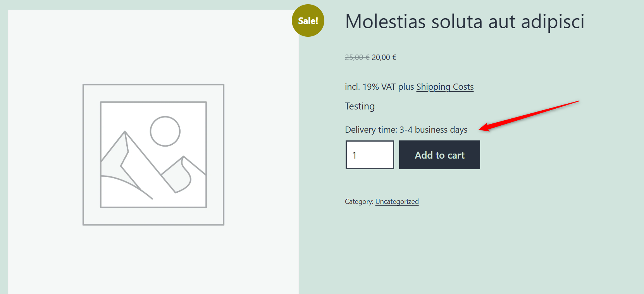Click the Delivery time: 3-4 business days text
644x294 pixels.
[406, 130]
